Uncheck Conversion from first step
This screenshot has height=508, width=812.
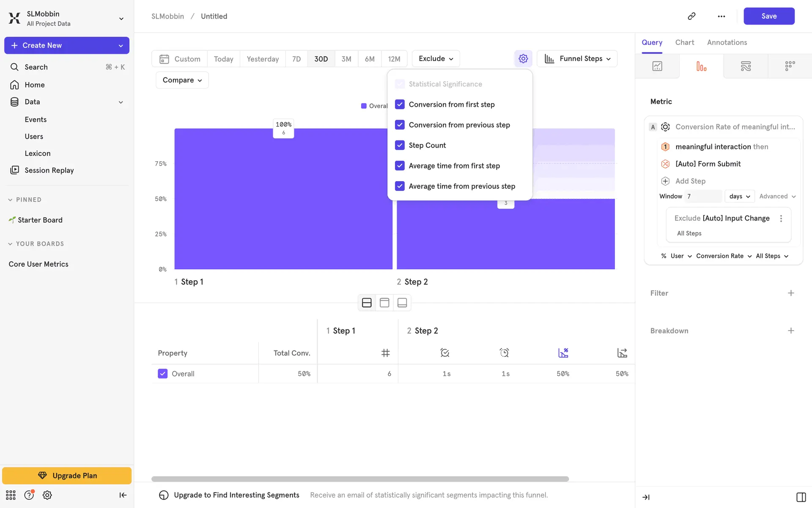pyautogui.click(x=400, y=105)
